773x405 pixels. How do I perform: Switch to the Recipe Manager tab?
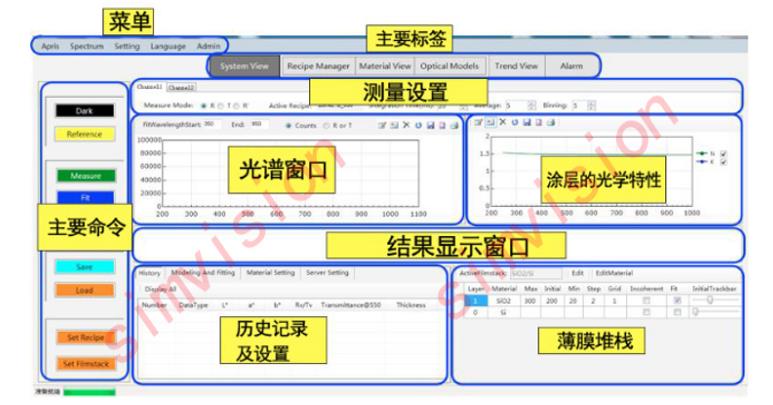pos(317,66)
